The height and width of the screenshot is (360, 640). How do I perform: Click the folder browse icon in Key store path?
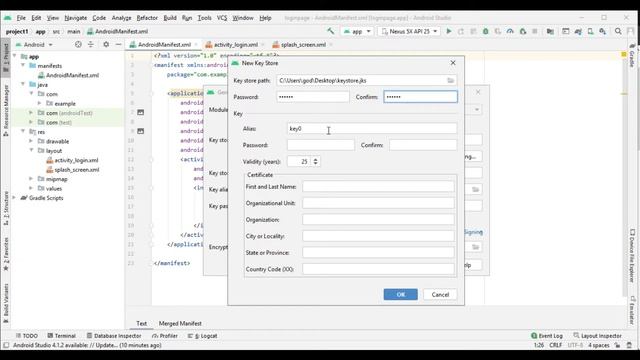[450, 80]
